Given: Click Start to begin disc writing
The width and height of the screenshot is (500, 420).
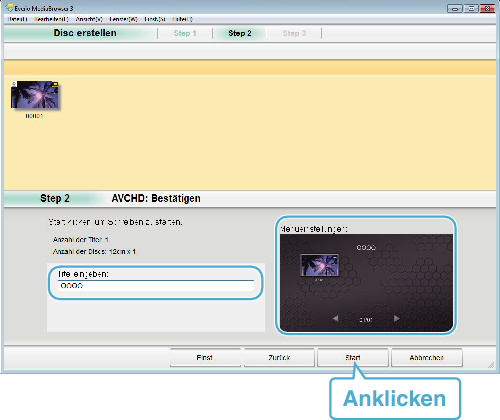Looking at the screenshot, I should [x=353, y=358].
